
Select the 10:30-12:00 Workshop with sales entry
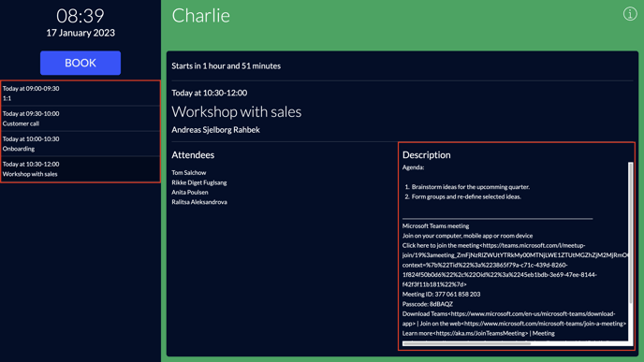(80, 168)
